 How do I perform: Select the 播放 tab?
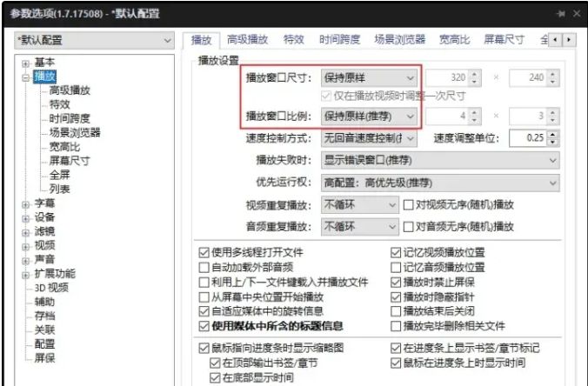[x=202, y=40]
